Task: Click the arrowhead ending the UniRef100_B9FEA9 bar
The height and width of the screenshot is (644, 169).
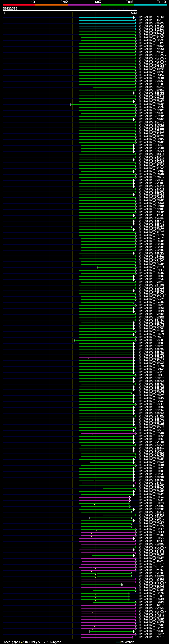Action: (x=132, y=573)
